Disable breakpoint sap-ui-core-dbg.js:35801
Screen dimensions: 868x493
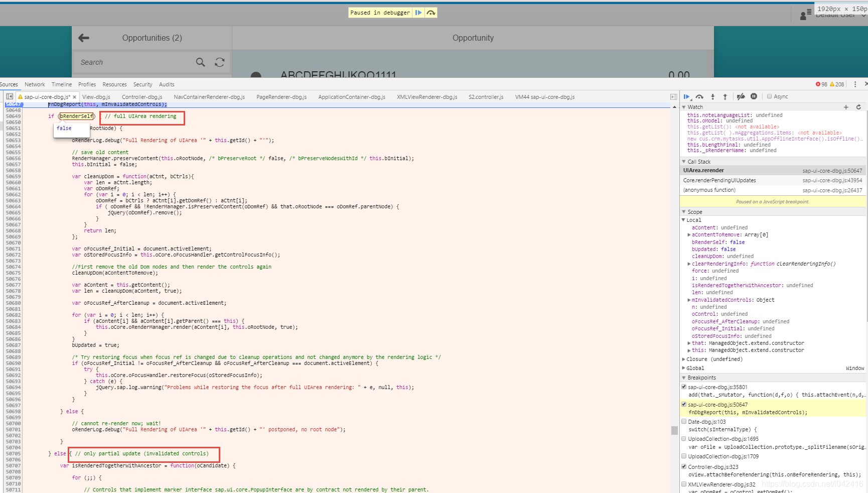(x=684, y=387)
